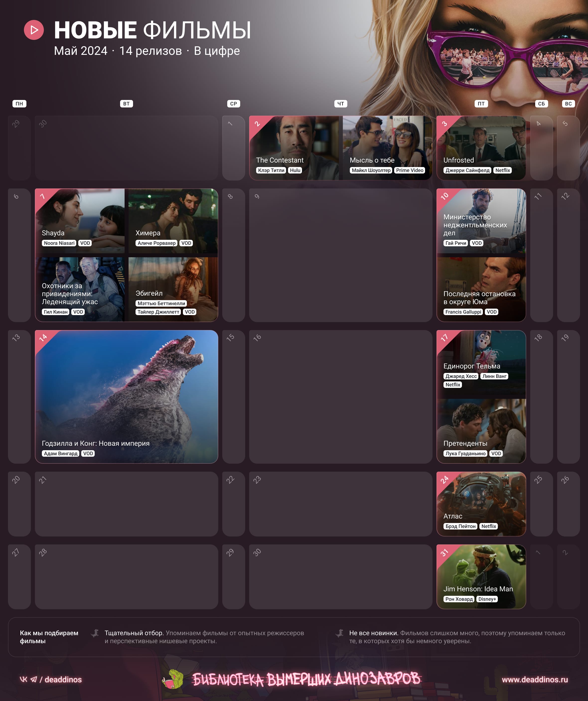Screen dimensions: 588x701
Task: Open The Contestant movie card
Action: tap(294, 148)
